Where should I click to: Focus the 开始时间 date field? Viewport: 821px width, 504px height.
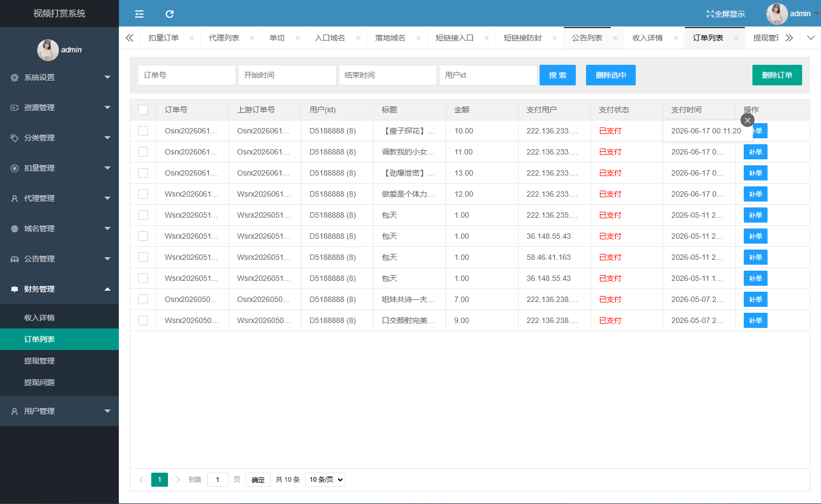tap(287, 75)
